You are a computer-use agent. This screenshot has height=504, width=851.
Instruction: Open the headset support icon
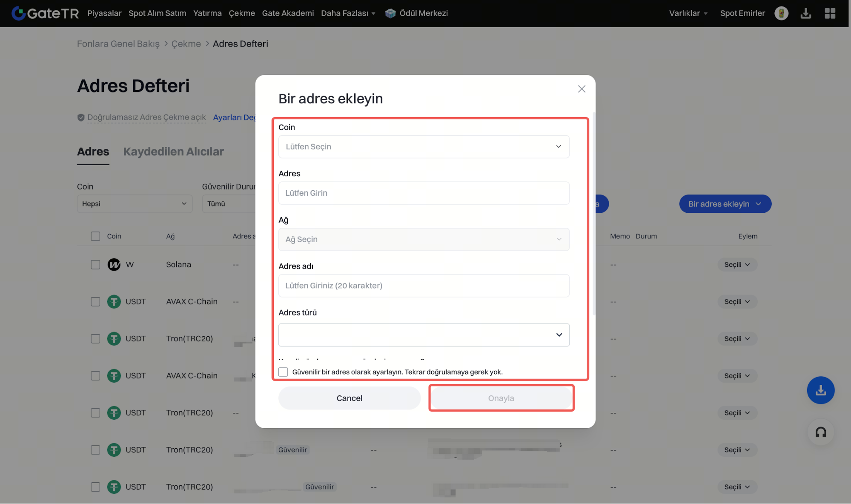click(820, 432)
